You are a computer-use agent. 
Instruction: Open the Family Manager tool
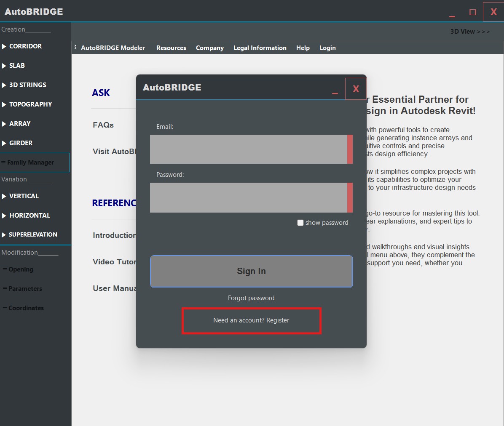click(x=32, y=162)
